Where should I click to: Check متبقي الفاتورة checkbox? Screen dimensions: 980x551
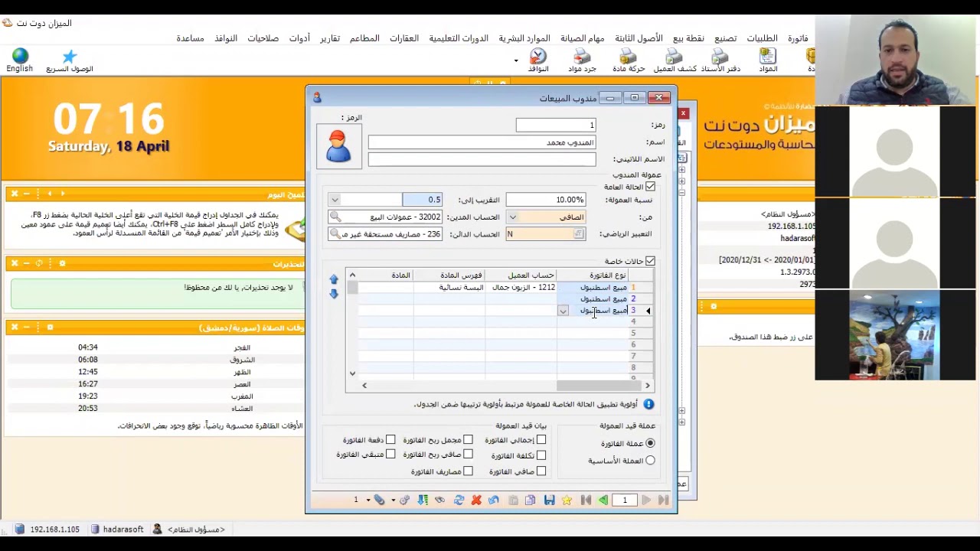tap(390, 455)
